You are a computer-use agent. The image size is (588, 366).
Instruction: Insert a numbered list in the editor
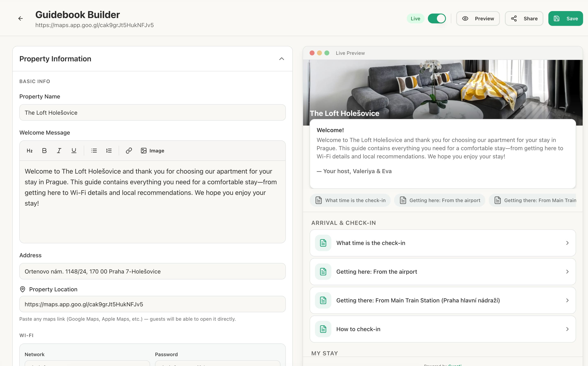pos(109,150)
